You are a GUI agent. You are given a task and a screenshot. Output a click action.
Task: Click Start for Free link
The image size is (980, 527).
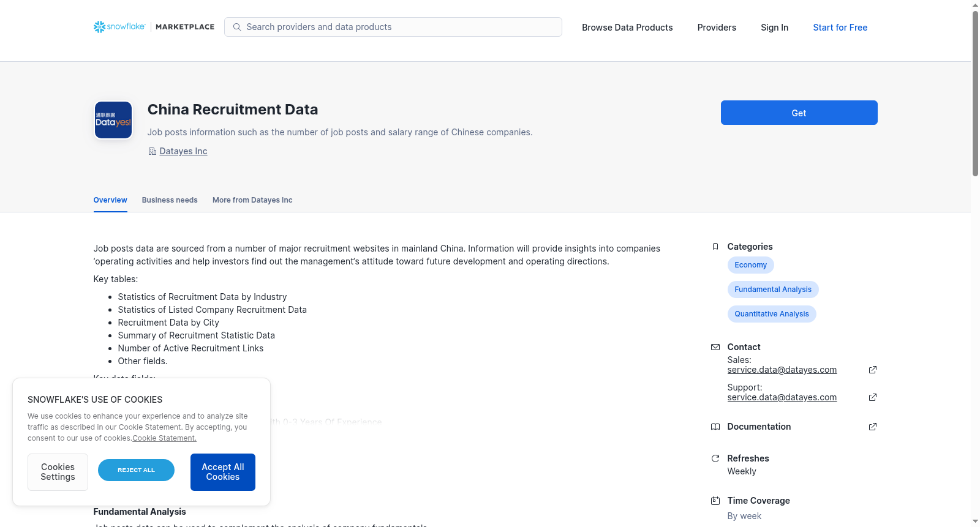tap(840, 28)
